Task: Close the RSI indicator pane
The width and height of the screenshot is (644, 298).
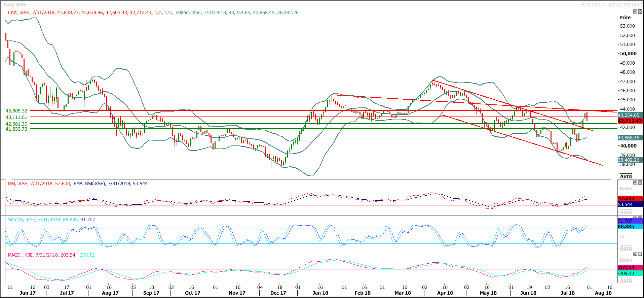Action: [640, 183]
